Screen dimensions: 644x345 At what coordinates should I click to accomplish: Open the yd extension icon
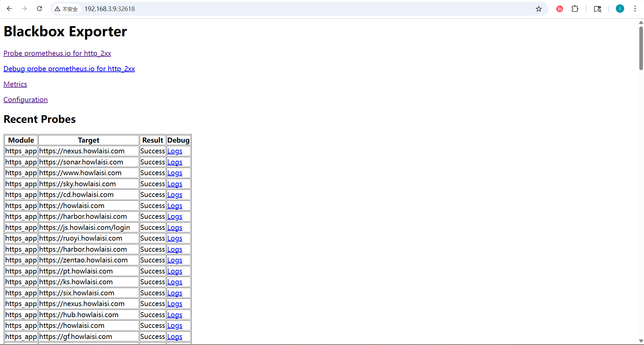(559, 9)
